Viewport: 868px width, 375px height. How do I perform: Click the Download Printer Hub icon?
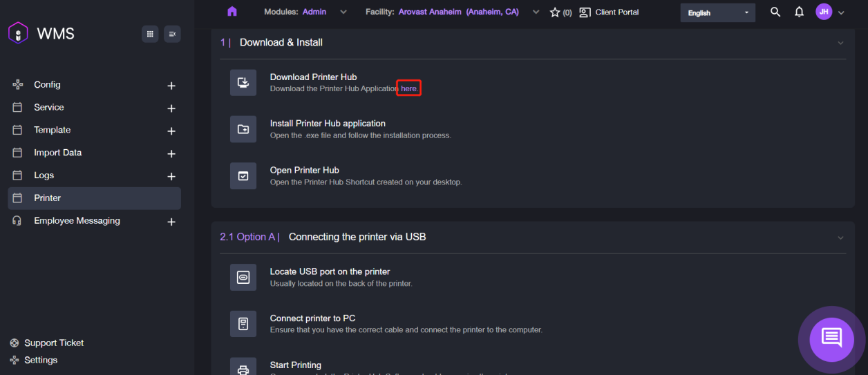pyautogui.click(x=243, y=83)
